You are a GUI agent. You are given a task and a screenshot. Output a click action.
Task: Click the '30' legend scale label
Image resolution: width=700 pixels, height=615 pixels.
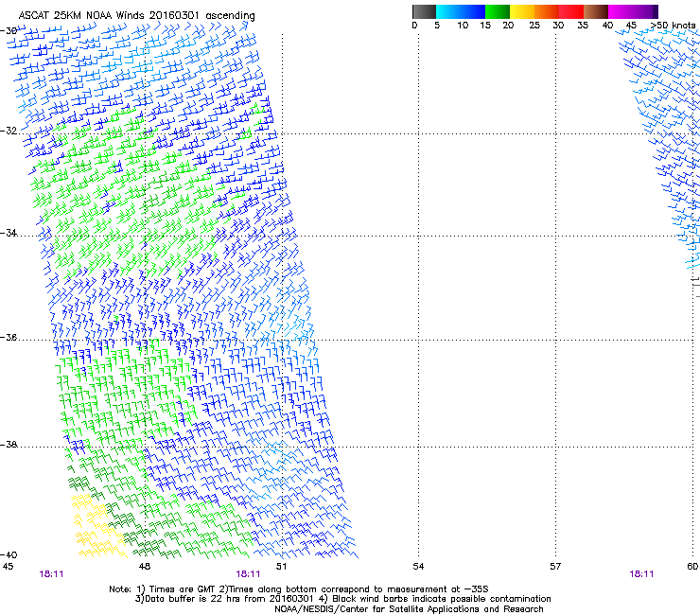coord(558,26)
